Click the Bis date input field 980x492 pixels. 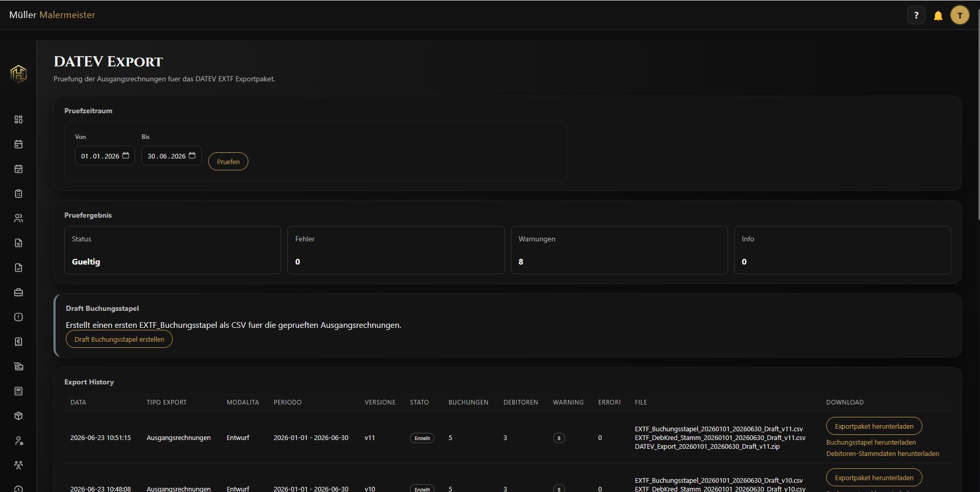(x=172, y=155)
